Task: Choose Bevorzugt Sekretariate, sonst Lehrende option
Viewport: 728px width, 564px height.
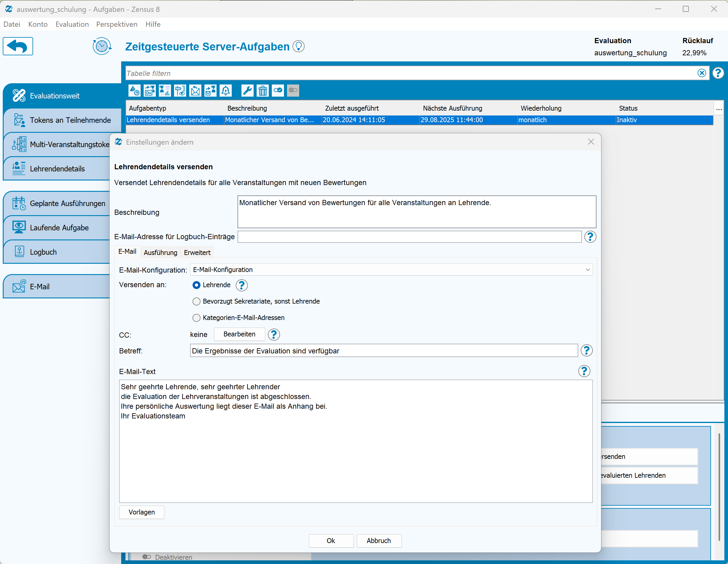Action: [x=196, y=301]
